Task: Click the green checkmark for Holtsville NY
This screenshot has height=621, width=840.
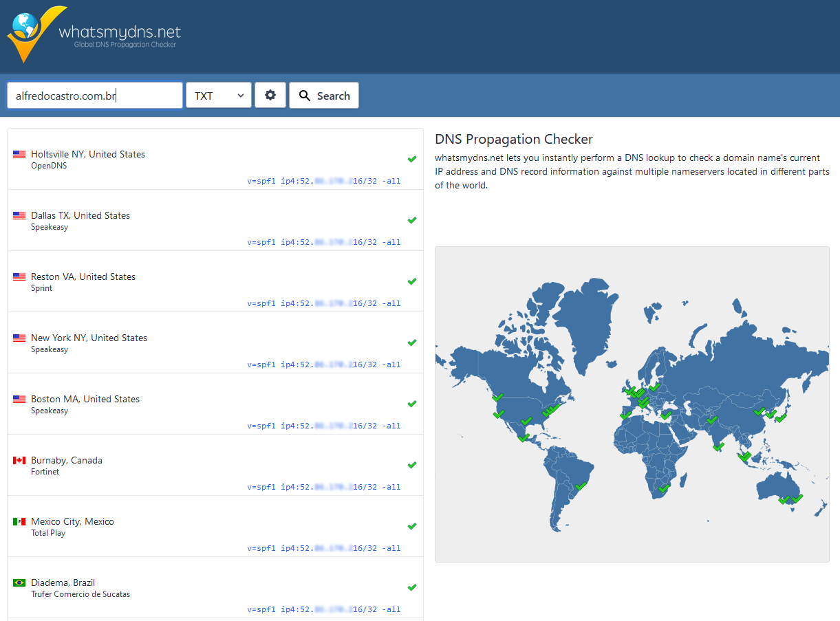Action: coord(412,159)
